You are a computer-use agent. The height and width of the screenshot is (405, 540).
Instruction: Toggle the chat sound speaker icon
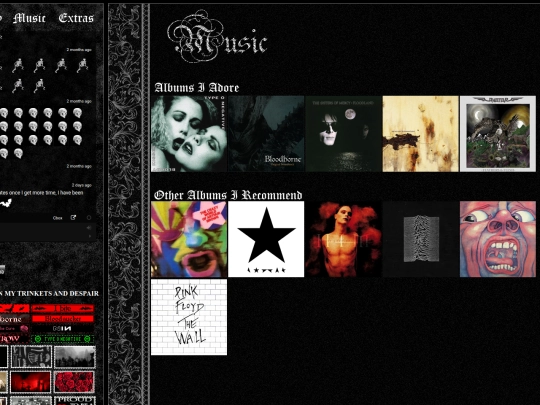pos(89,228)
